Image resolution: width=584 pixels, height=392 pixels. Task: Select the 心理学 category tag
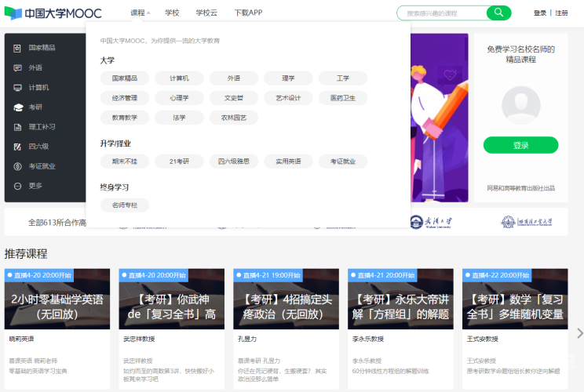179,98
